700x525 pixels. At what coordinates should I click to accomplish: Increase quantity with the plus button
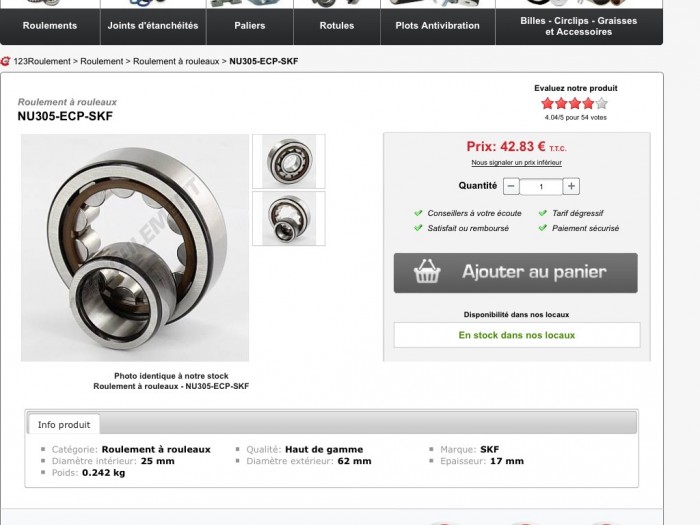click(571, 186)
